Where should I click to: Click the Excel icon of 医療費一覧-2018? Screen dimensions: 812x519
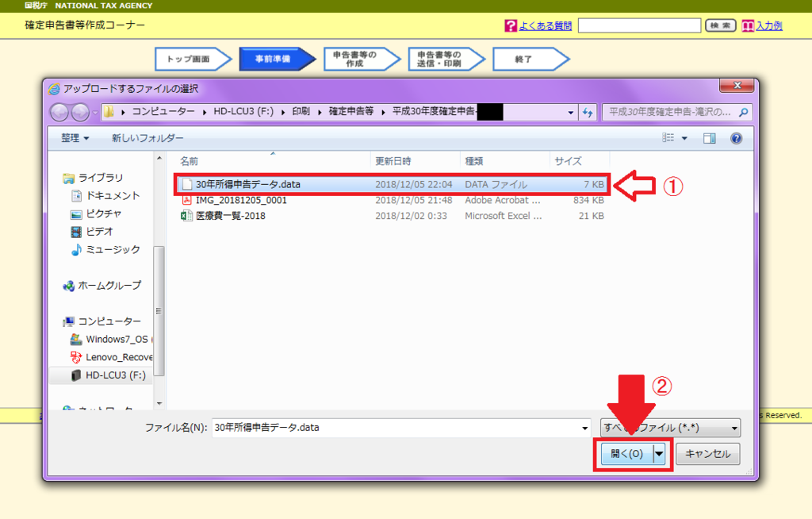pyautogui.click(x=186, y=216)
